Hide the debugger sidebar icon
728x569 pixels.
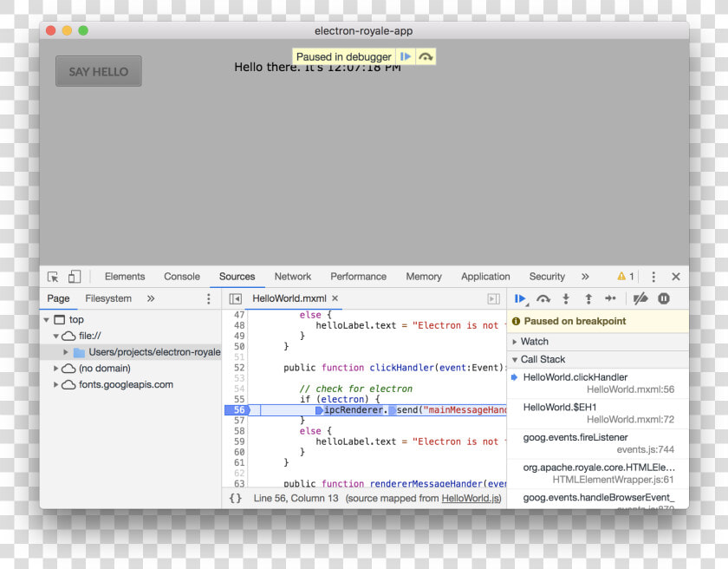coord(493,299)
